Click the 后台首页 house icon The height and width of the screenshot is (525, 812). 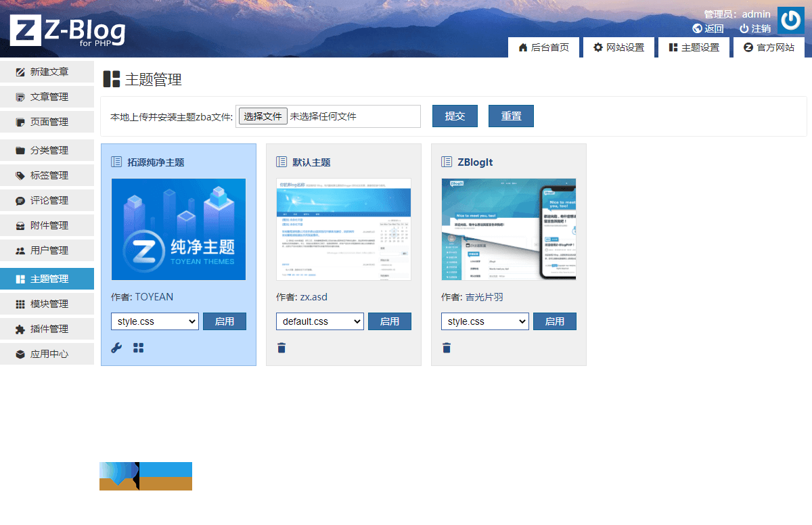pyautogui.click(x=523, y=47)
